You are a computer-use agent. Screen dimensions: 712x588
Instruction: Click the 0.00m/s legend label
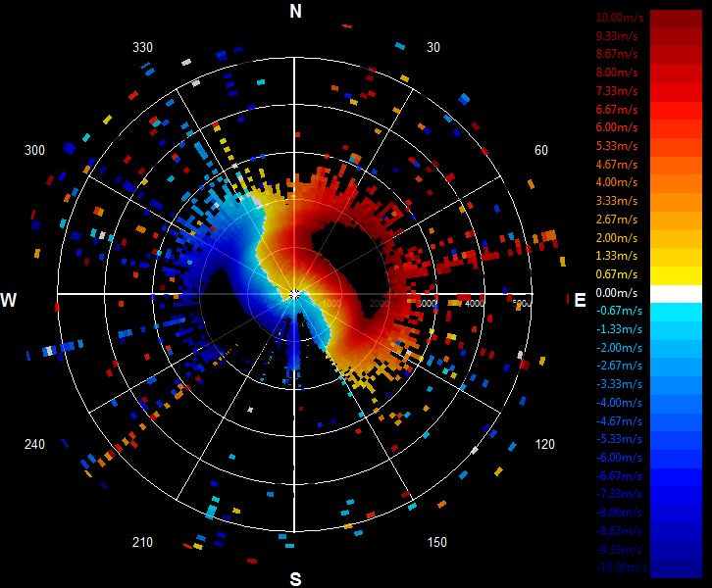tap(617, 293)
